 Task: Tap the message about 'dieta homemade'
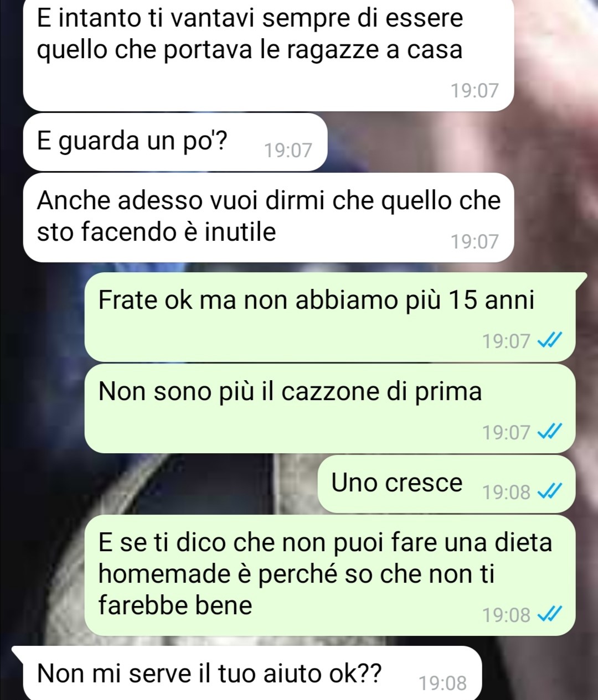tap(330, 575)
